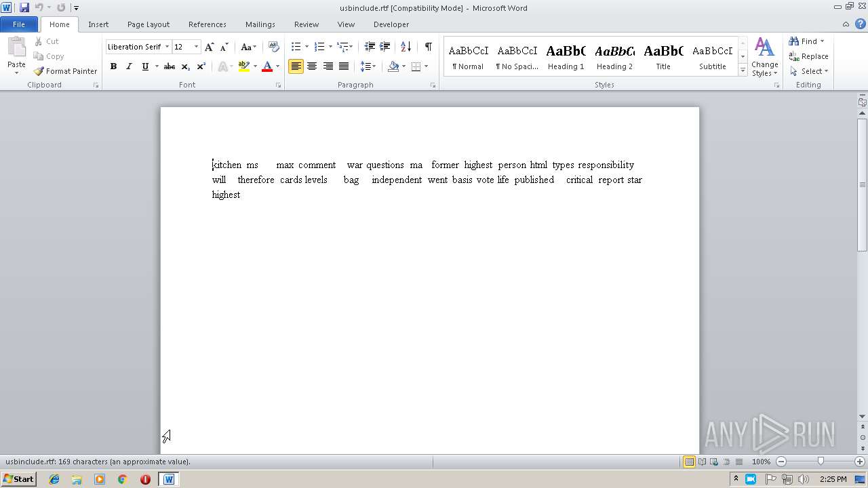
Task: Click Increase Indent icon
Action: tap(385, 47)
